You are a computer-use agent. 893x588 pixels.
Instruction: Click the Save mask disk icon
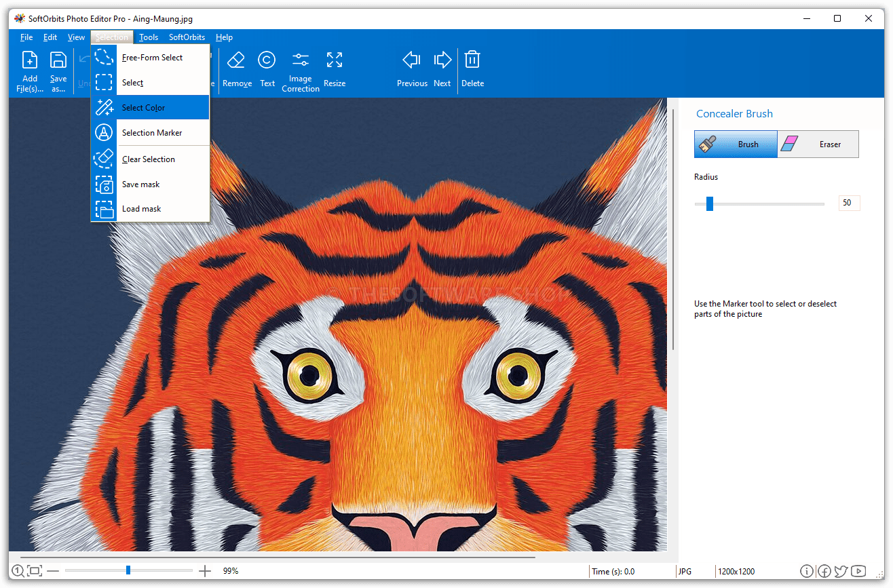click(104, 184)
